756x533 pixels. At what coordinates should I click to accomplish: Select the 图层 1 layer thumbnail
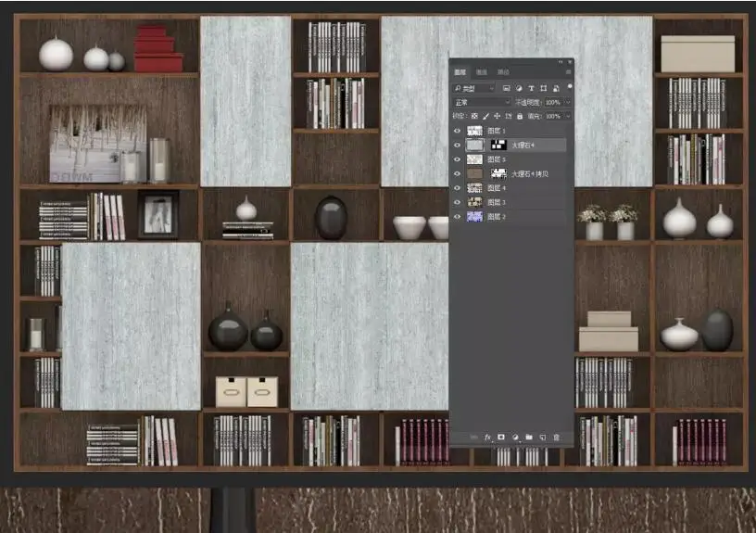pos(474,131)
